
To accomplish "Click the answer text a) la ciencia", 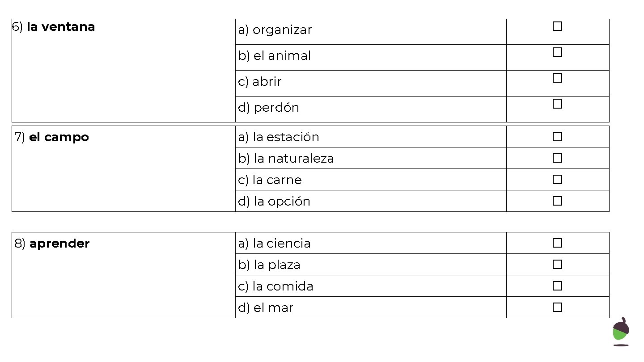I will (x=274, y=244).
